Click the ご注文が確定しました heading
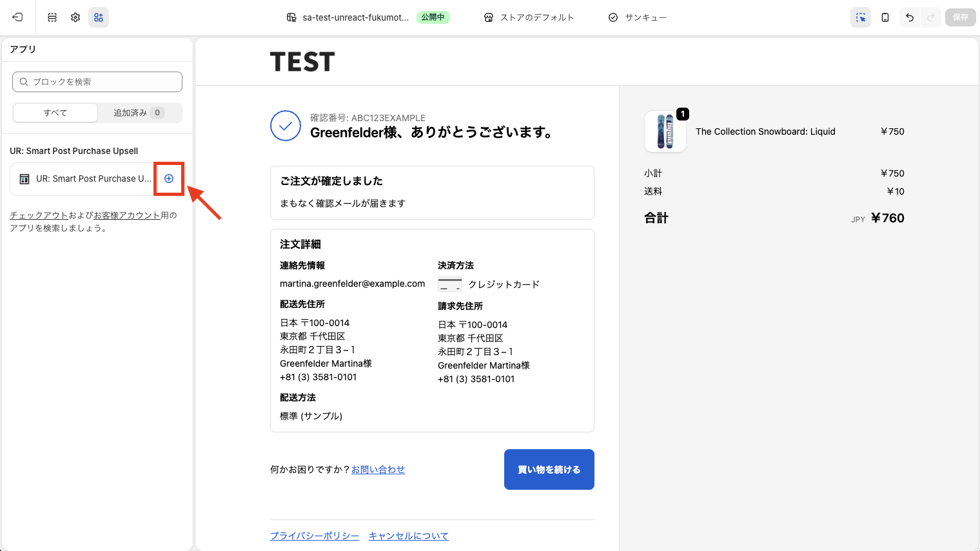The width and height of the screenshot is (980, 551). click(331, 181)
